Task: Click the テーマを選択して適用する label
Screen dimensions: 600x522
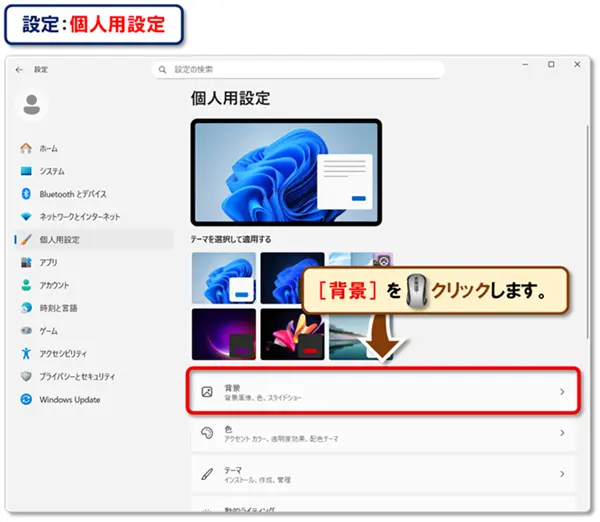Action: (x=231, y=239)
